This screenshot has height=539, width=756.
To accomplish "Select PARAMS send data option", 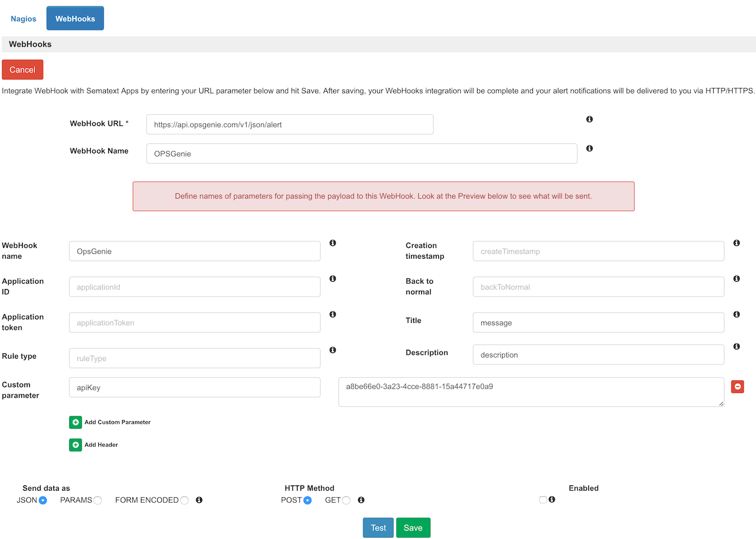I will point(98,500).
